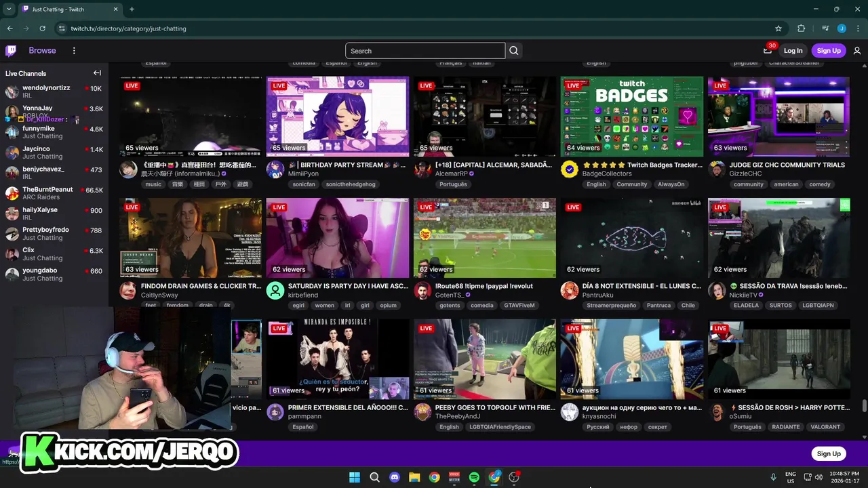Click into the Search input field
This screenshot has height=488, width=868.
(x=425, y=51)
